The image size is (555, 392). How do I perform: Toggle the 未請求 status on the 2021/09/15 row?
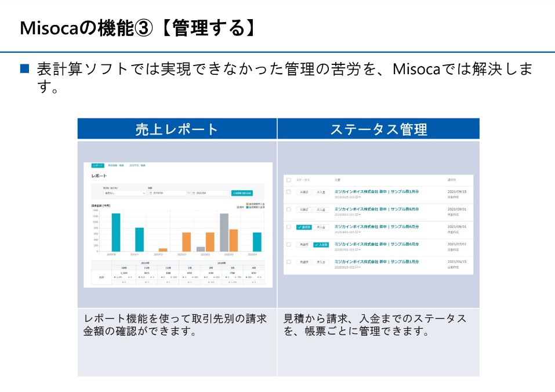[304, 192]
